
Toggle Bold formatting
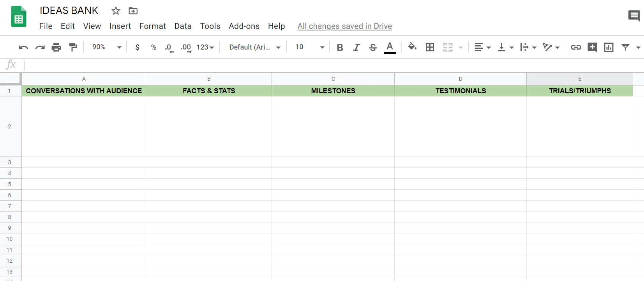coord(340,47)
